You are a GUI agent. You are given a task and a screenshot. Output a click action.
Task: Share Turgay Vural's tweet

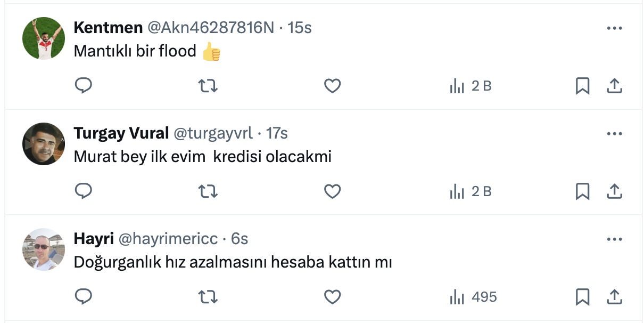[615, 191]
